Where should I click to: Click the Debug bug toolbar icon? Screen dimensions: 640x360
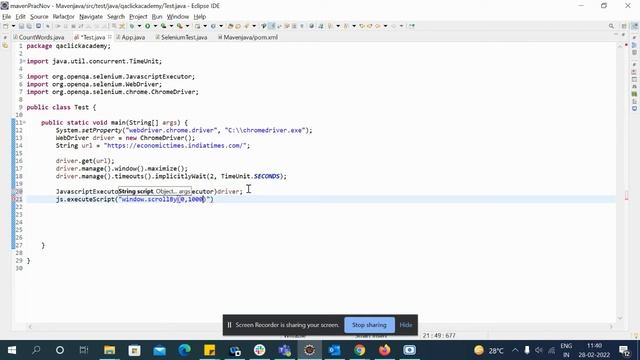point(132,26)
